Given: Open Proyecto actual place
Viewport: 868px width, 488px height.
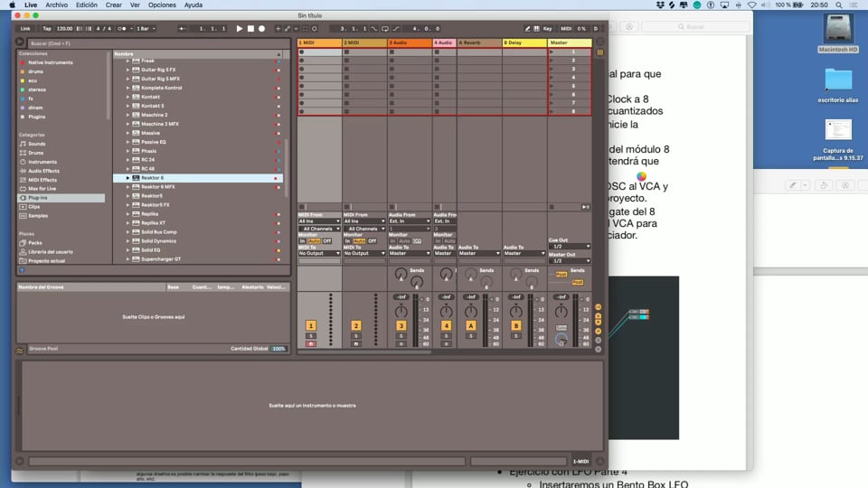Looking at the screenshot, I should point(46,260).
